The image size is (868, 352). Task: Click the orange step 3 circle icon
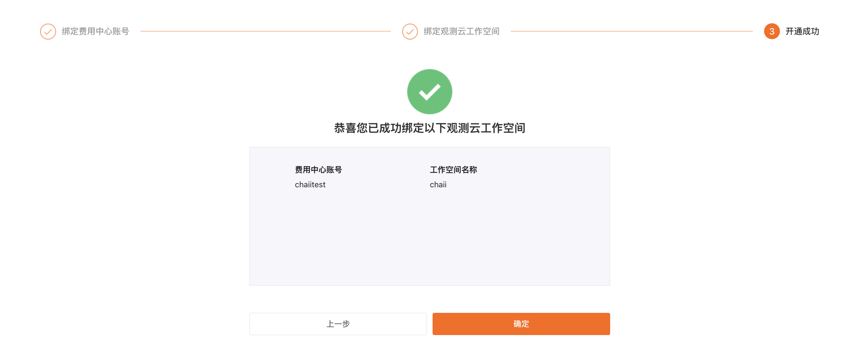[772, 31]
